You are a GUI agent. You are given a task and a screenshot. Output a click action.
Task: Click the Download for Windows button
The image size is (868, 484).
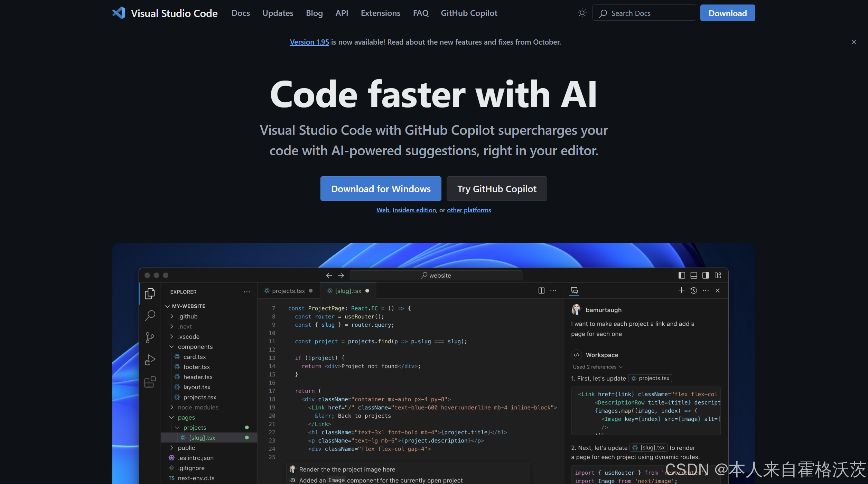381,189
